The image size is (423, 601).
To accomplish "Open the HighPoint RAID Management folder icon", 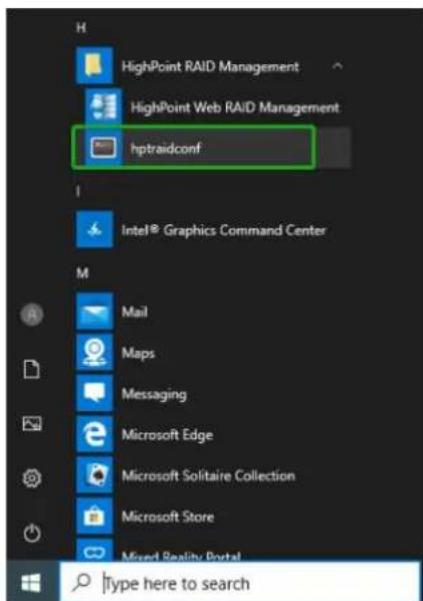I will pos(95,66).
